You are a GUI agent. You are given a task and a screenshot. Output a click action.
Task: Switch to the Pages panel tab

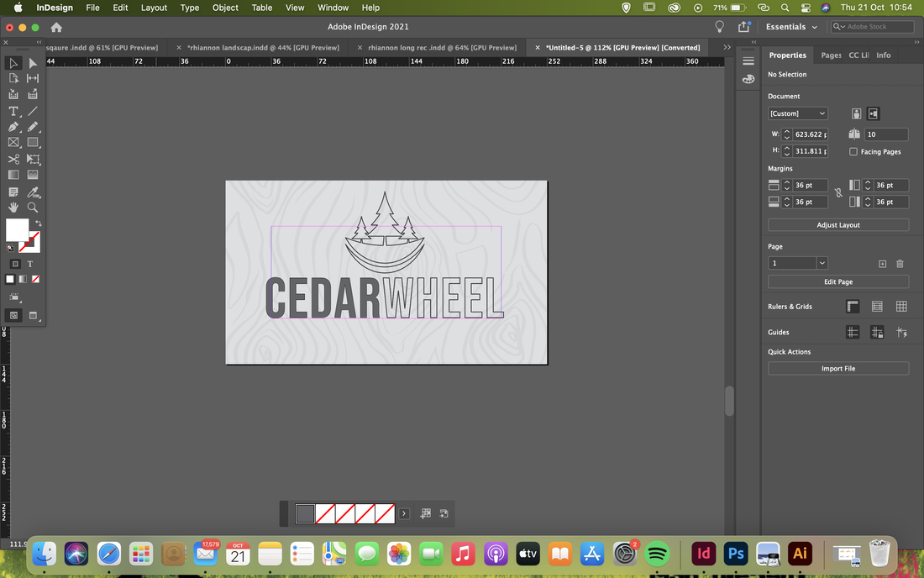pyautogui.click(x=831, y=55)
